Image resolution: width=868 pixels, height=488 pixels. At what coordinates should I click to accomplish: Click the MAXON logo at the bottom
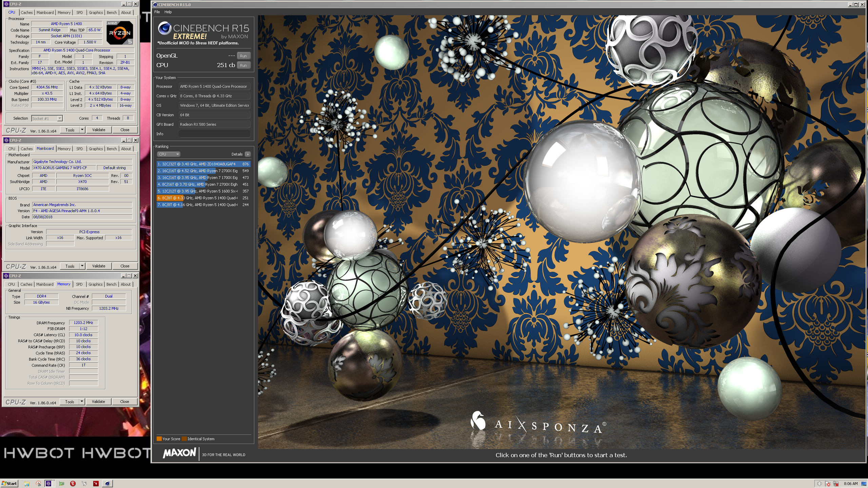pos(179,453)
